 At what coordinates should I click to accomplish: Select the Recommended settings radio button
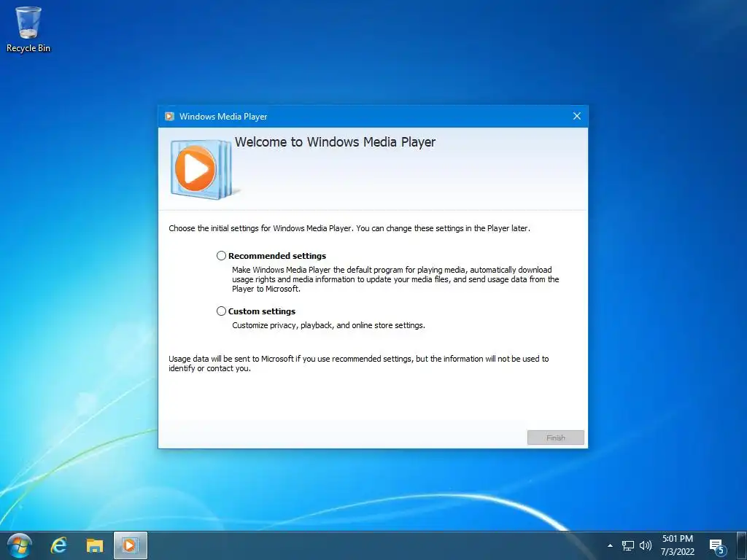[221, 256]
